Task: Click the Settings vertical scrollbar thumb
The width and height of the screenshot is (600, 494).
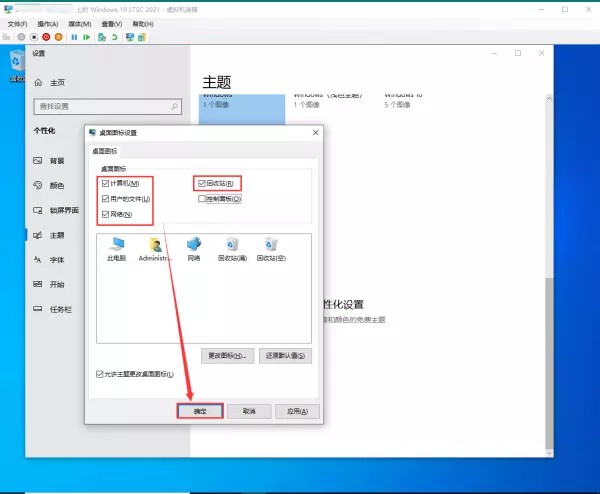Action: (549, 363)
